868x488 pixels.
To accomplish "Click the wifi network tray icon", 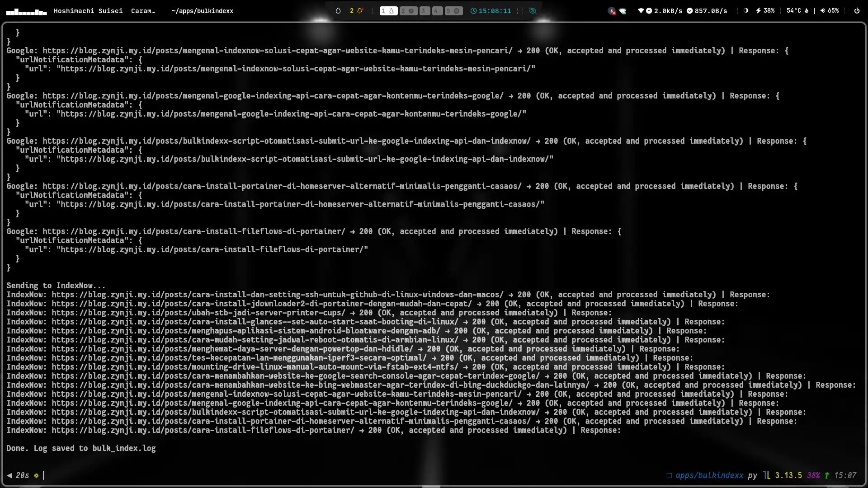I will [x=623, y=11].
